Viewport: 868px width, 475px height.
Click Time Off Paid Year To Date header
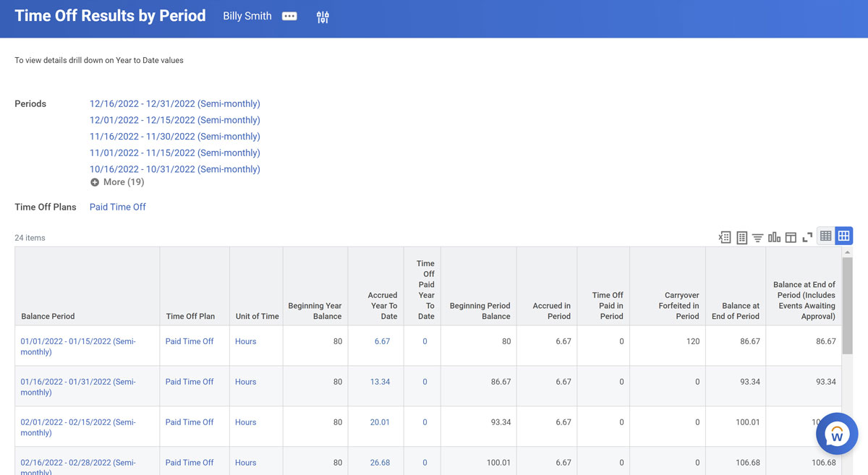click(422, 286)
